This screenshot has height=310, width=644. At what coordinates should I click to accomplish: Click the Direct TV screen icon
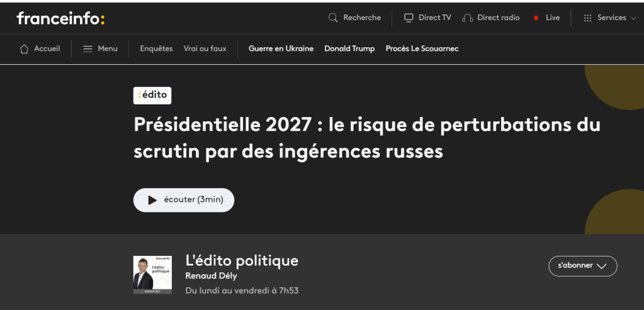click(x=409, y=18)
